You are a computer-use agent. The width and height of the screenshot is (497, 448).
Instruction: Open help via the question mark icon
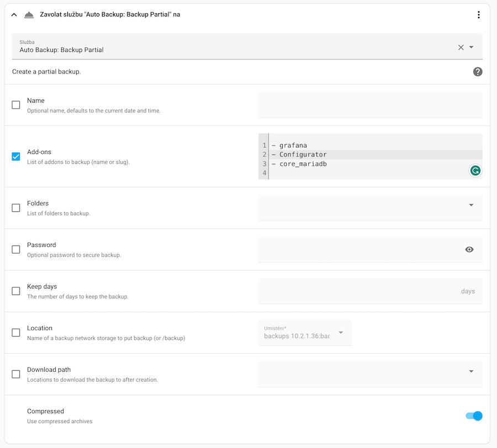[477, 71]
